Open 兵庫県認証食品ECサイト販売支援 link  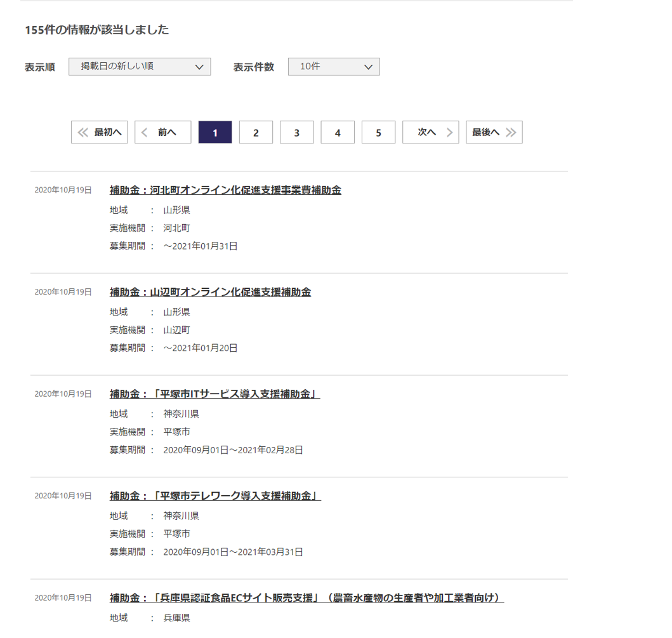click(306, 598)
